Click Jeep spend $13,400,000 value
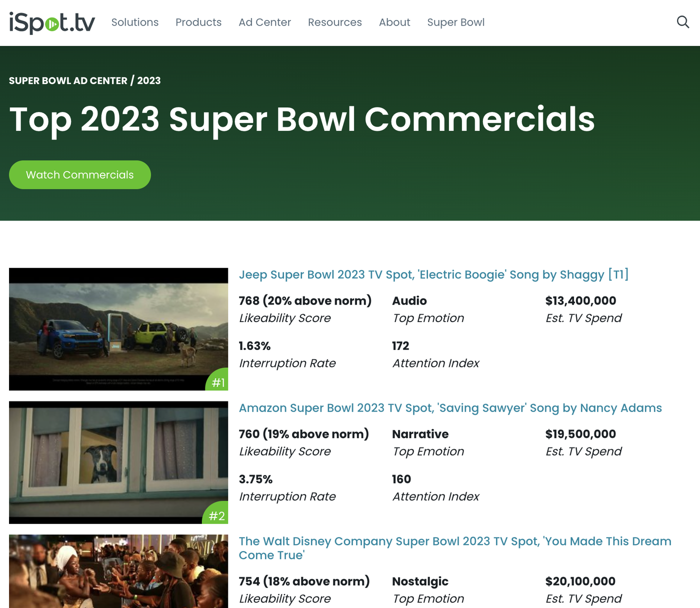Screen dimensions: 700x608 click(x=580, y=300)
